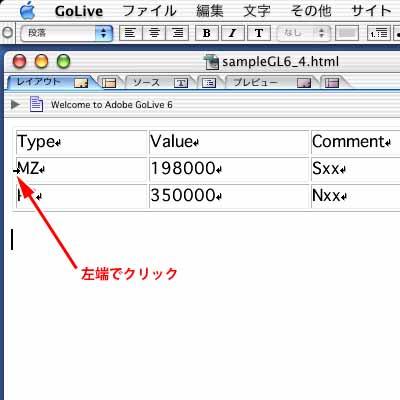Click the "350000" table cell

tap(229, 196)
